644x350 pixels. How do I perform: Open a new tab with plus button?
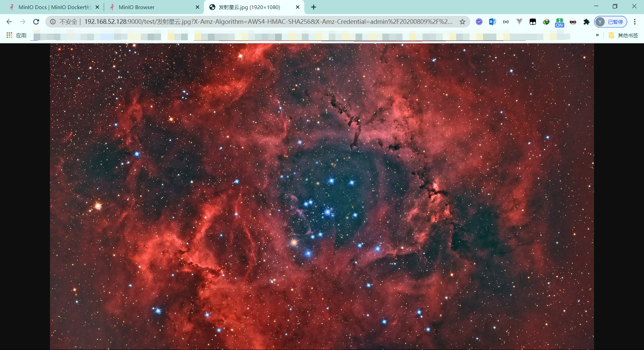(314, 7)
